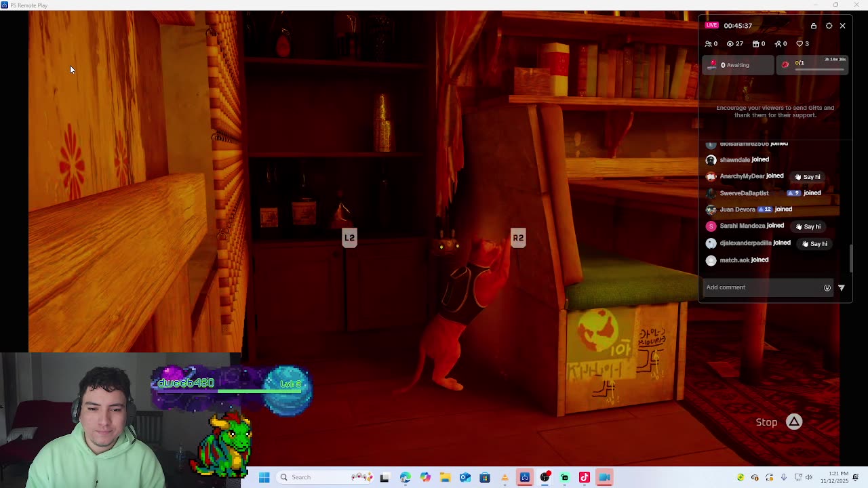Click the Stop triangle prompt in game
The height and width of the screenshot is (488, 868).
pos(794,422)
